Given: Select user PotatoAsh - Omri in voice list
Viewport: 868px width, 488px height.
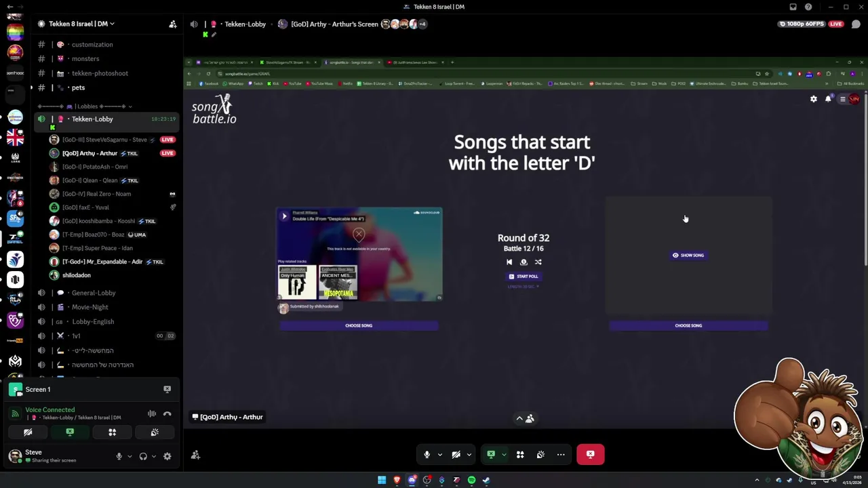Looking at the screenshot, I should pos(94,167).
